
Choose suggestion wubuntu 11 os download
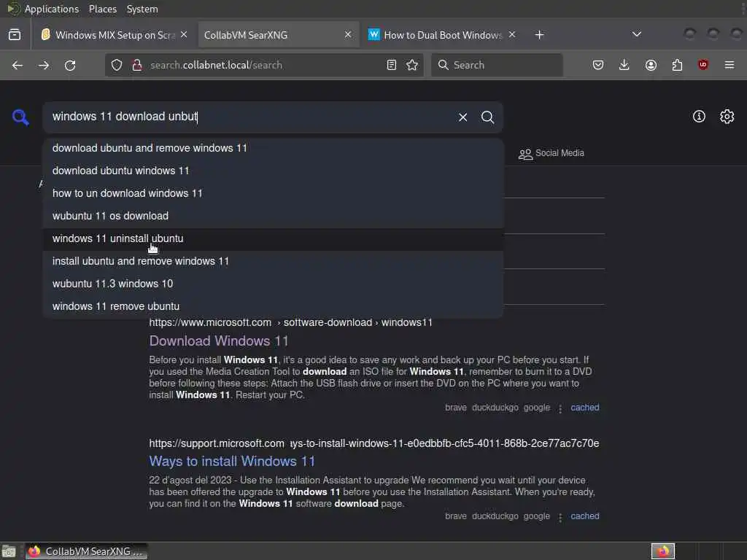click(x=273, y=216)
